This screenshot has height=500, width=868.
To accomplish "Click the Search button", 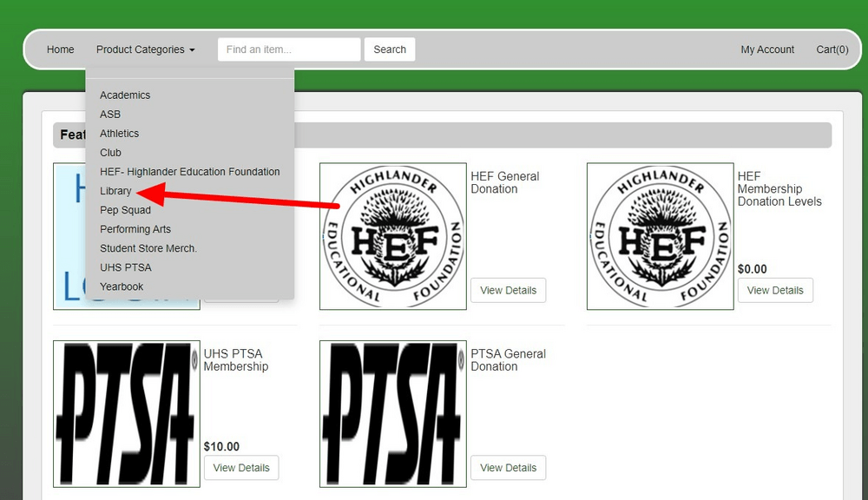I will pyautogui.click(x=390, y=49).
